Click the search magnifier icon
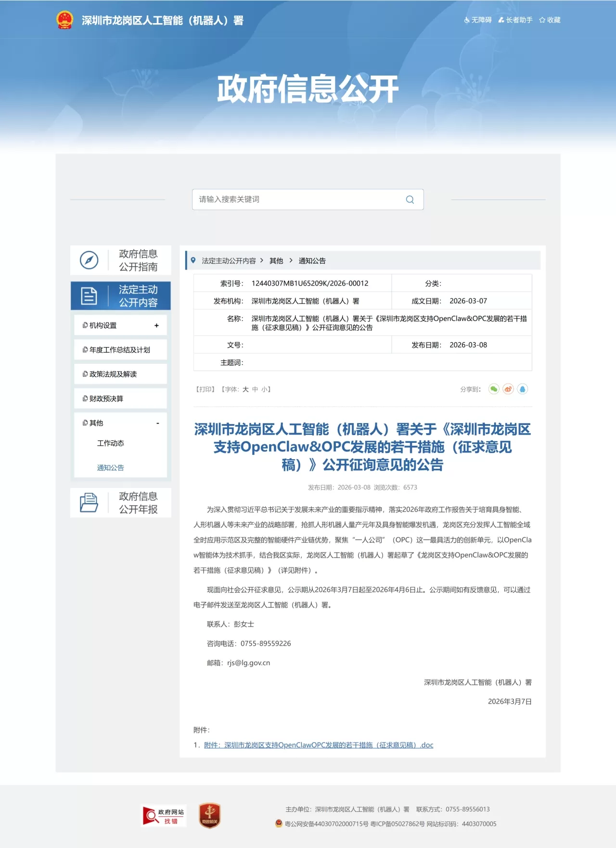This screenshot has width=616, height=848. (x=410, y=200)
